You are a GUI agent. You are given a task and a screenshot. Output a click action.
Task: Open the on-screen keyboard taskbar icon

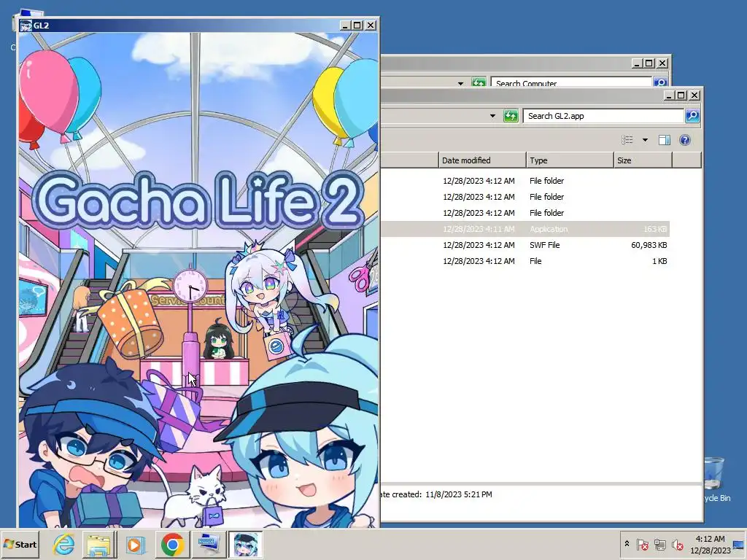pos(209,544)
